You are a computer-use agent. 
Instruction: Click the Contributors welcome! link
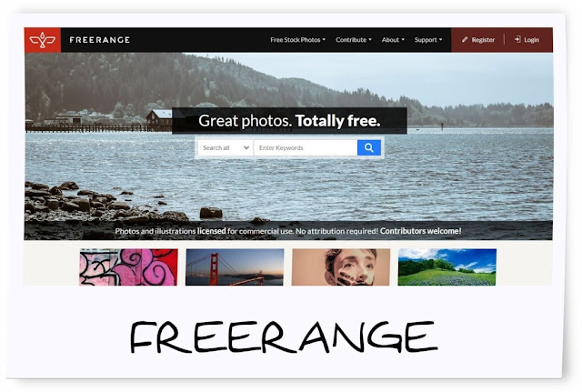pyautogui.click(x=420, y=231)
